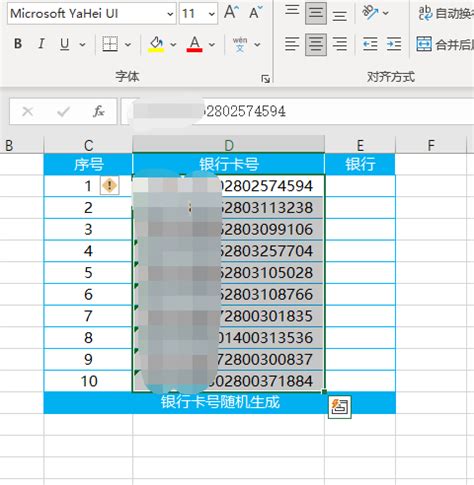This screenshot has width=474, height=485.
Task: Apply the yellow fill color bucket
Action: click(x=156, y=44)
